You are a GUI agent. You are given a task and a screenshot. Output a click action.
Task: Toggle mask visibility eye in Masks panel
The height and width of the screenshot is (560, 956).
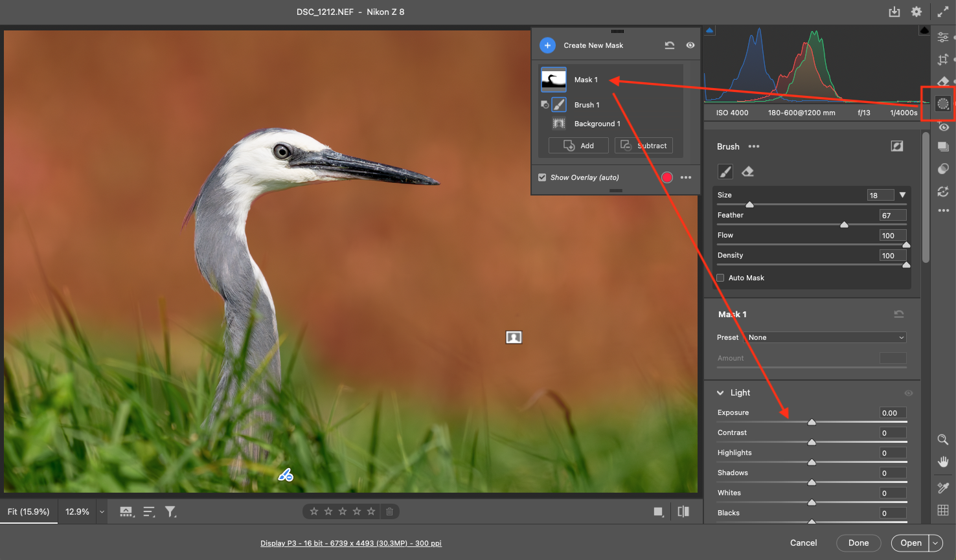click(x=690, y=45)
